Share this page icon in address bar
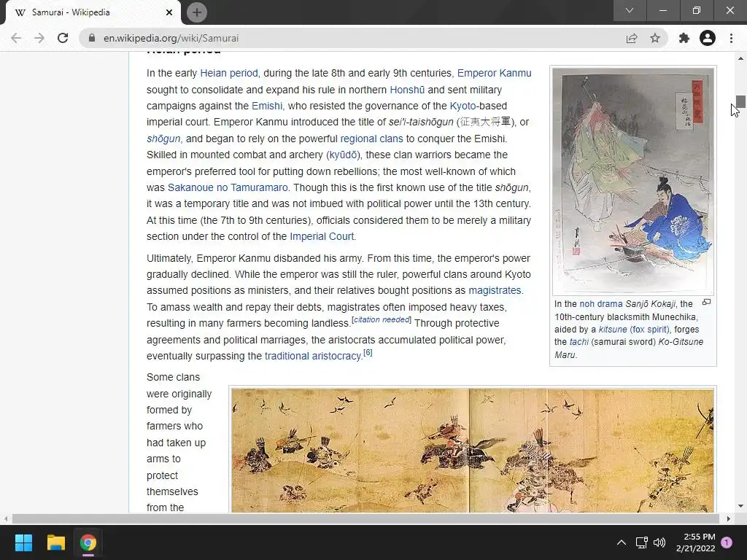 click(x=632, y=38)
